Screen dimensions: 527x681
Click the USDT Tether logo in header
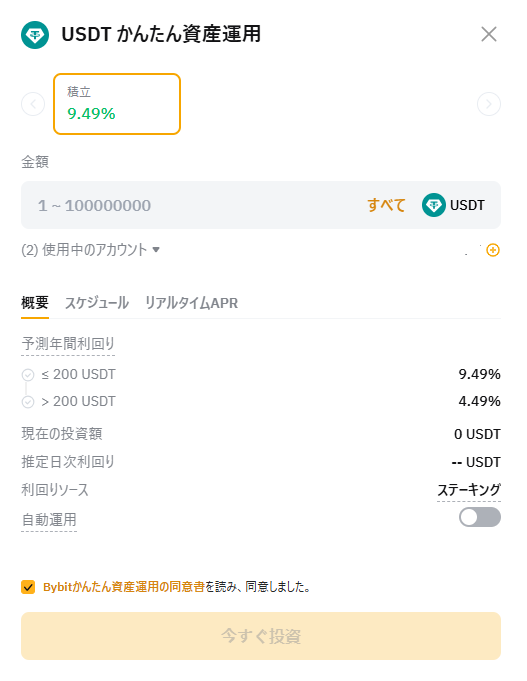click(35, 35)
